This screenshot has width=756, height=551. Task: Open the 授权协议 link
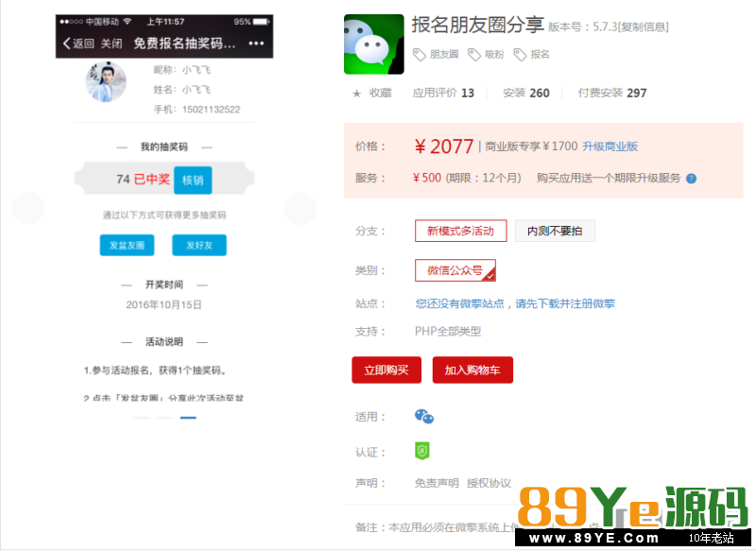pos(489,483)
